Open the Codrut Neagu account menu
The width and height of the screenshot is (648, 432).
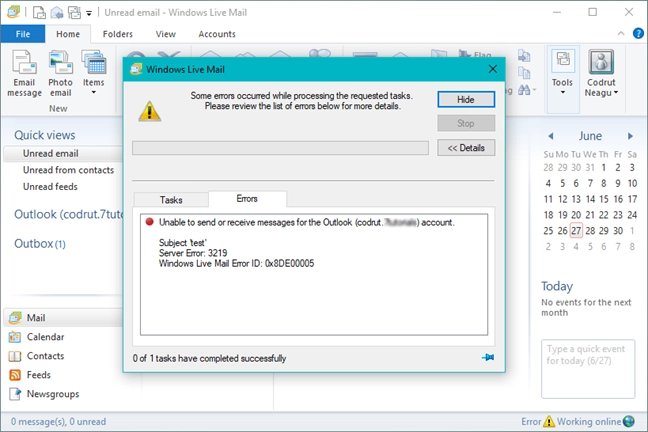pos(601,74)
